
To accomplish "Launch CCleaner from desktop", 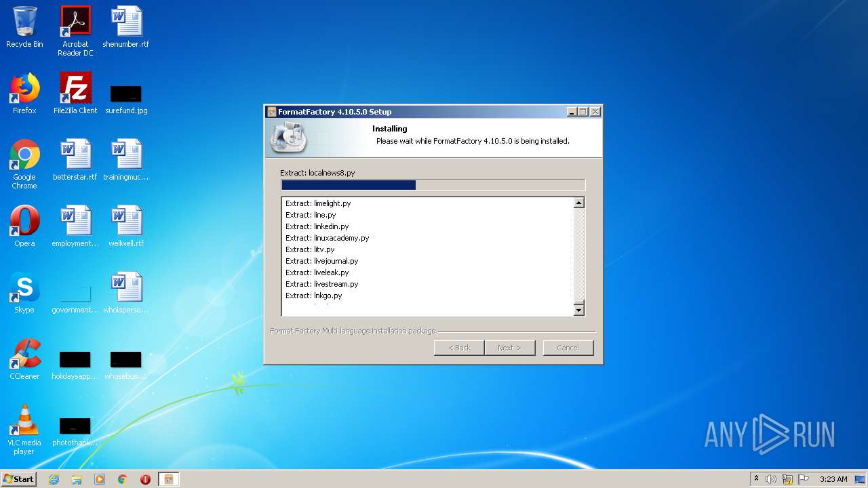I will 24,359.
